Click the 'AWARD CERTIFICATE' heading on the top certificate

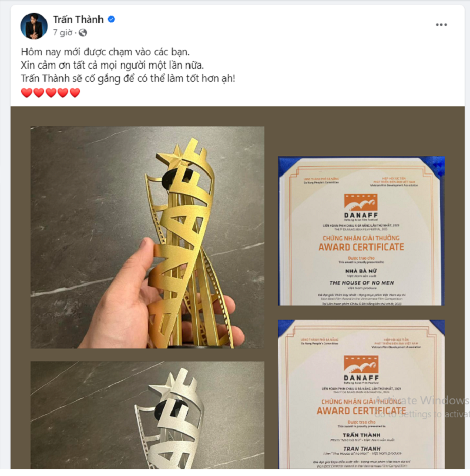click(x=361, y=247)
